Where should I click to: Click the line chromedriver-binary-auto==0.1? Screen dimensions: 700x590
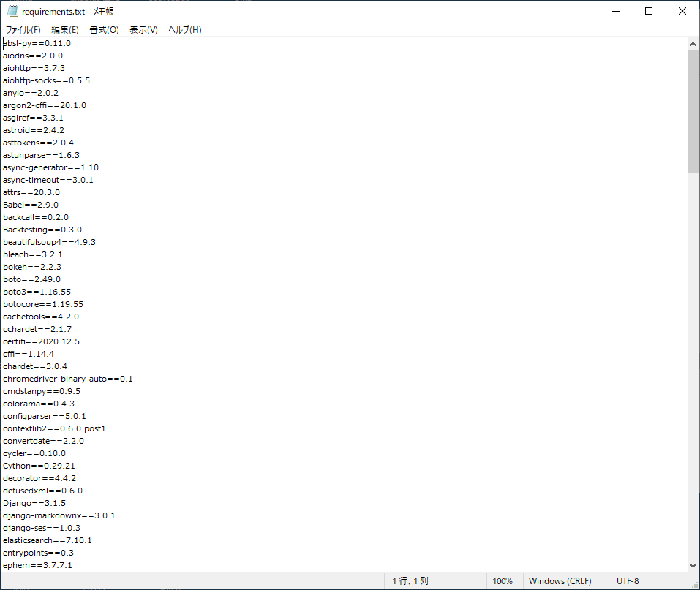tap(68, 379)
